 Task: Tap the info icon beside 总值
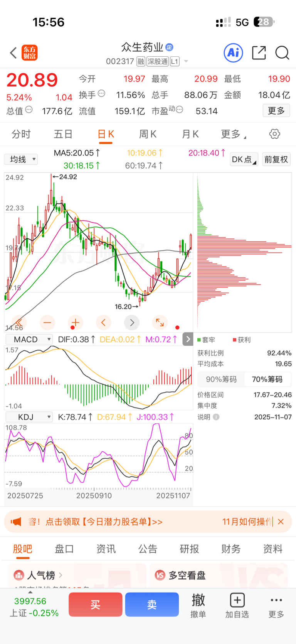click(29, 110)
